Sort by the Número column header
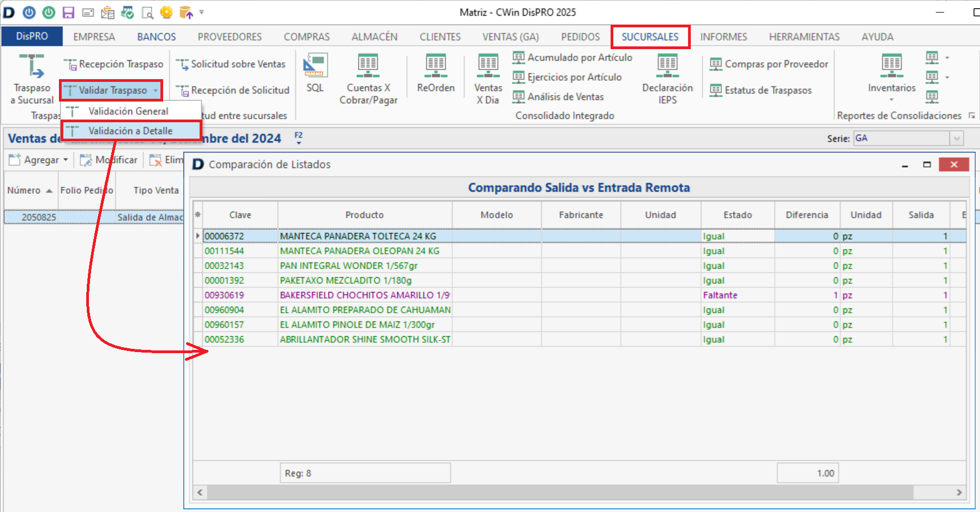This screenshot has height=512, width=980. point(31,190)
